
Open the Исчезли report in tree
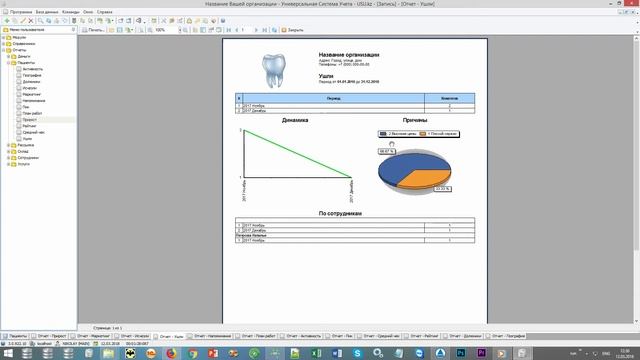click(x=30, y=88)
